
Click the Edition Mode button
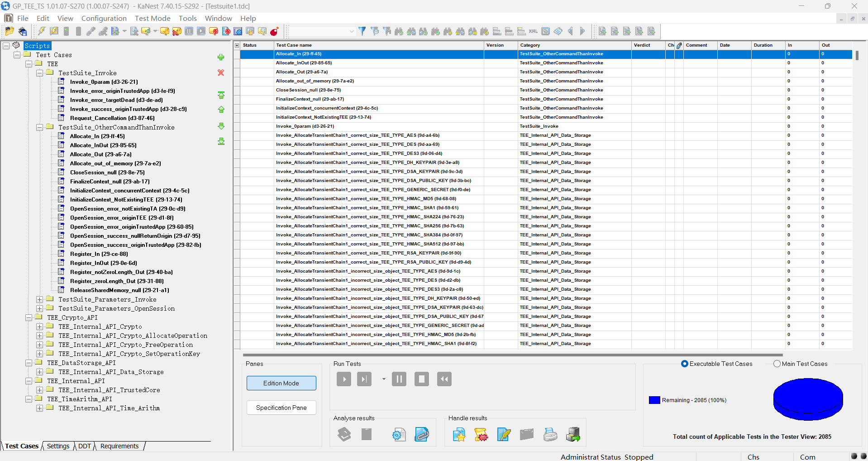[x=281, y=383]
